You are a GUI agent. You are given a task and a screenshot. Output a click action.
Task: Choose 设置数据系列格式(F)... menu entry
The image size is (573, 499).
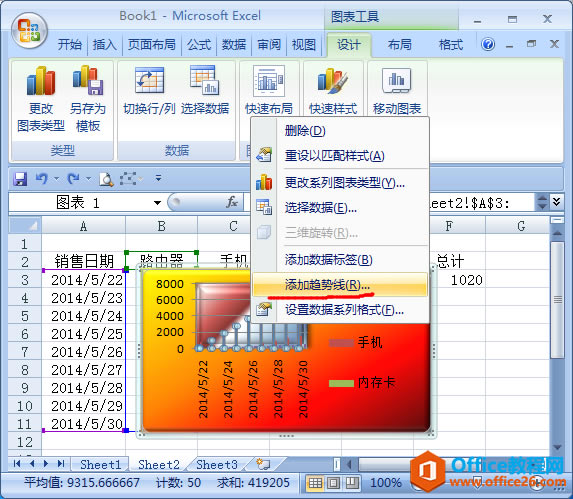pyautogui.click(x=340, y=310)
